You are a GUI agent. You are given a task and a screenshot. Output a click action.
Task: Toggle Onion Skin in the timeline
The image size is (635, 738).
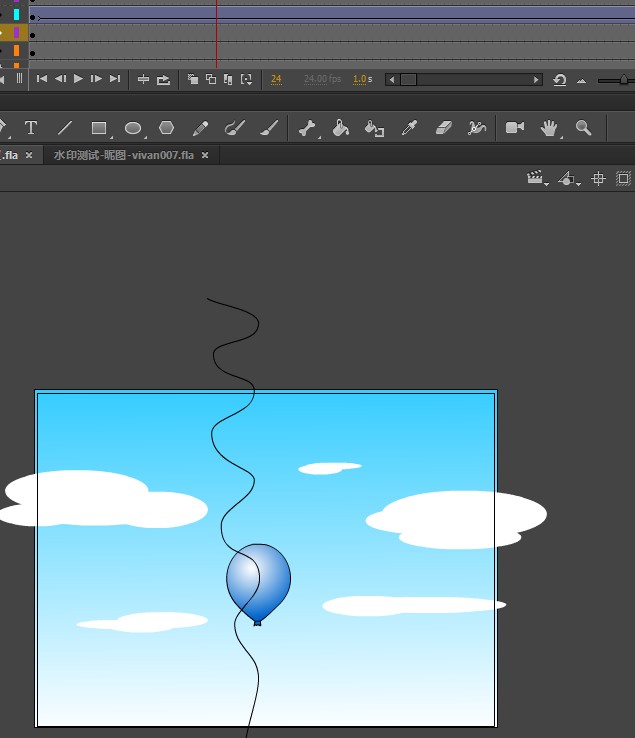pyautogui.click(x=193, y=79)
